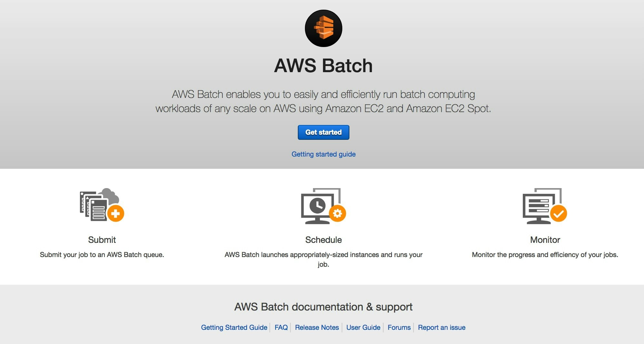The width and height of the screenshot is (644, 344).
Task: Click the Monitor checkmark screen icon
Action: 545,206
